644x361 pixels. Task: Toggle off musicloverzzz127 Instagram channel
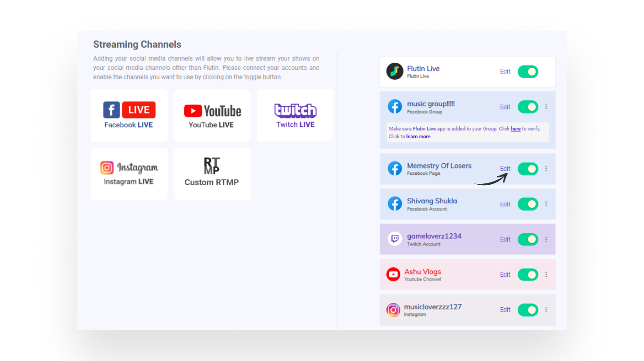[528, 310]
